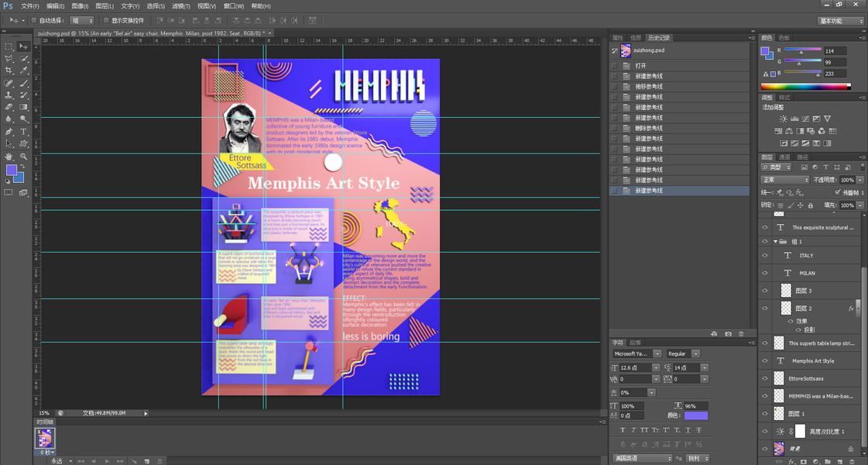Switch to the 信息 tab
This screenshot has height=465, width=868.
pyautogui.click(x=636, y=38)
